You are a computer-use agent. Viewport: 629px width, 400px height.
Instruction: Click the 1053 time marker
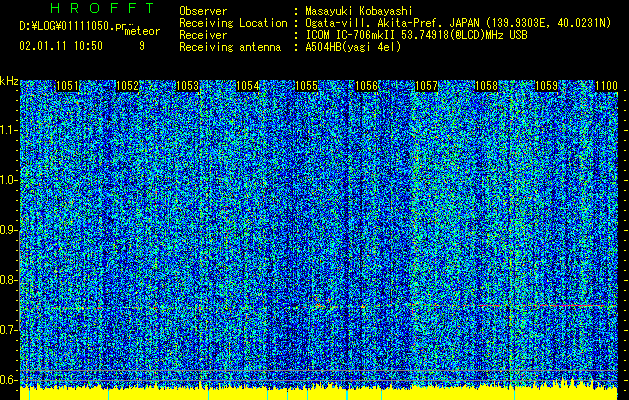pyautogui.click(x=187, y=86)
